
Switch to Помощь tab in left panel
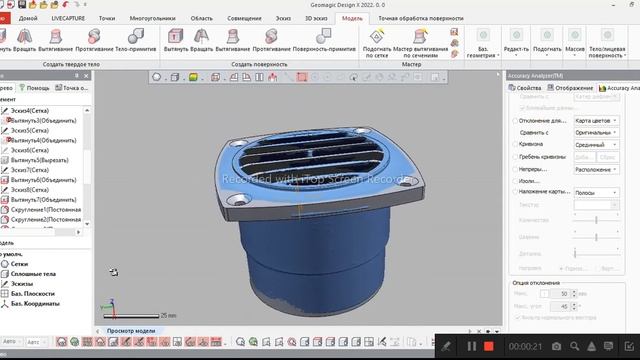click(34, 88)
